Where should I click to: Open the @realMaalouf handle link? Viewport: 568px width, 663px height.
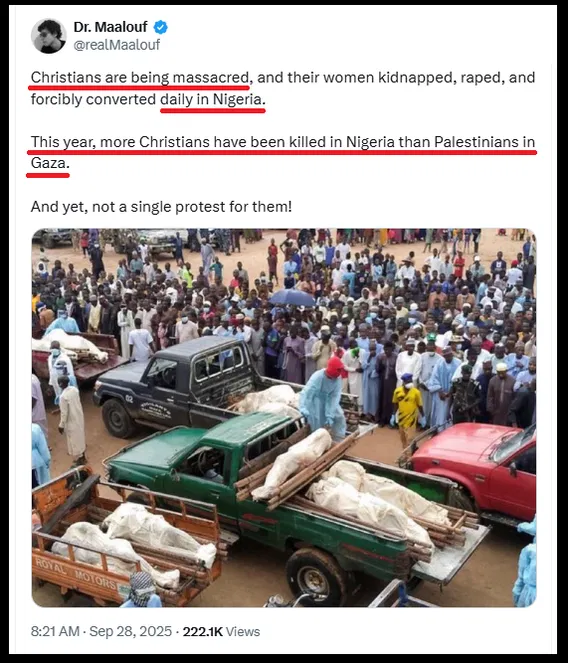point(117,45)
